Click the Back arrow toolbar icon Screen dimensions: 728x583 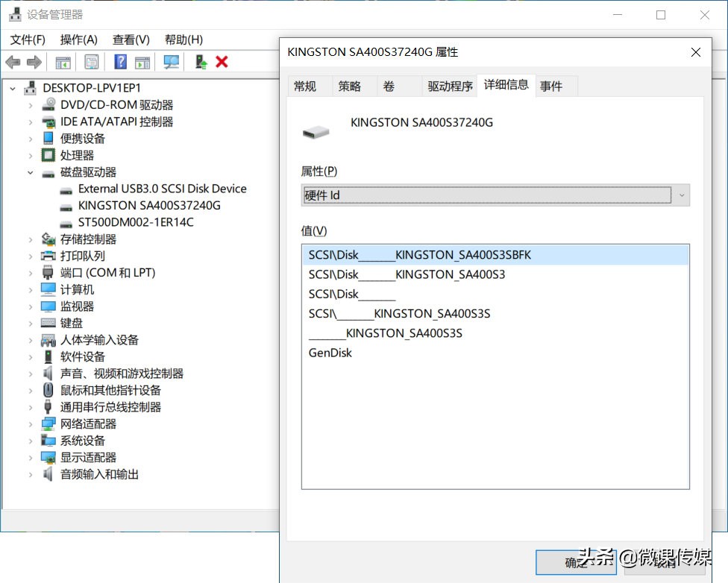point(13,62)
